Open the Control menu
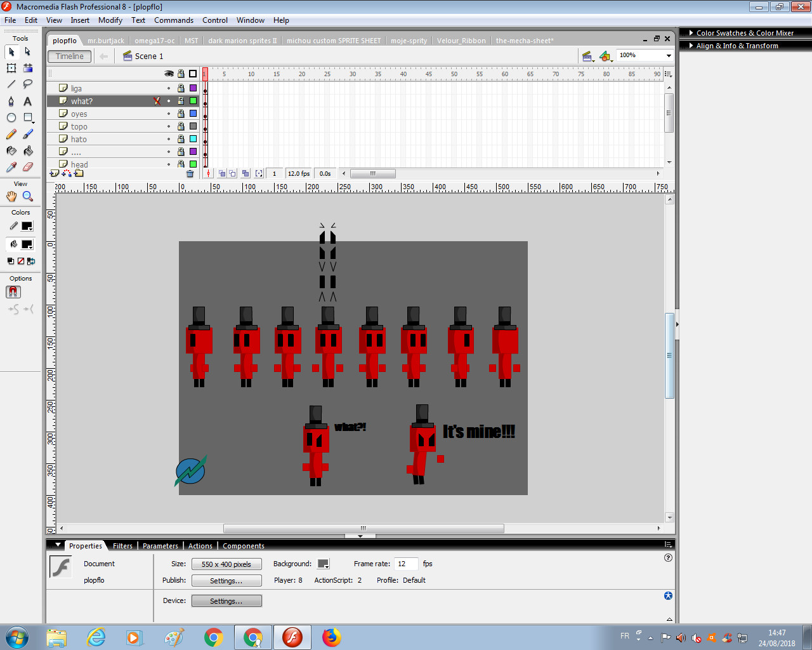Screen dimensions: 812x650 [215, 20]
